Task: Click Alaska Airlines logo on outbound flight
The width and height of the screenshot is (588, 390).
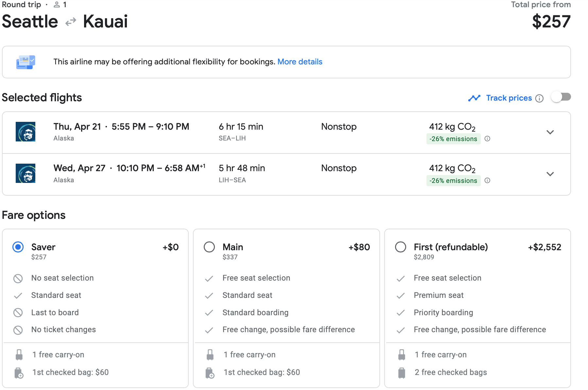Action: pyautogui.click(x=26, y=132)
